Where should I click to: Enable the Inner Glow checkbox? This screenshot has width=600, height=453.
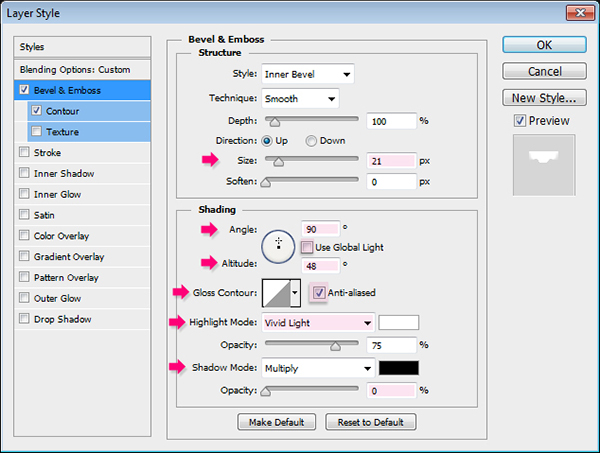click(x=24, y=194)
